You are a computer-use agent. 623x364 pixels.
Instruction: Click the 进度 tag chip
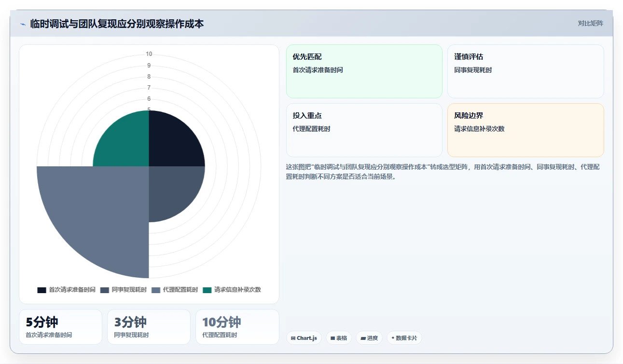click(x=369, y=338)
